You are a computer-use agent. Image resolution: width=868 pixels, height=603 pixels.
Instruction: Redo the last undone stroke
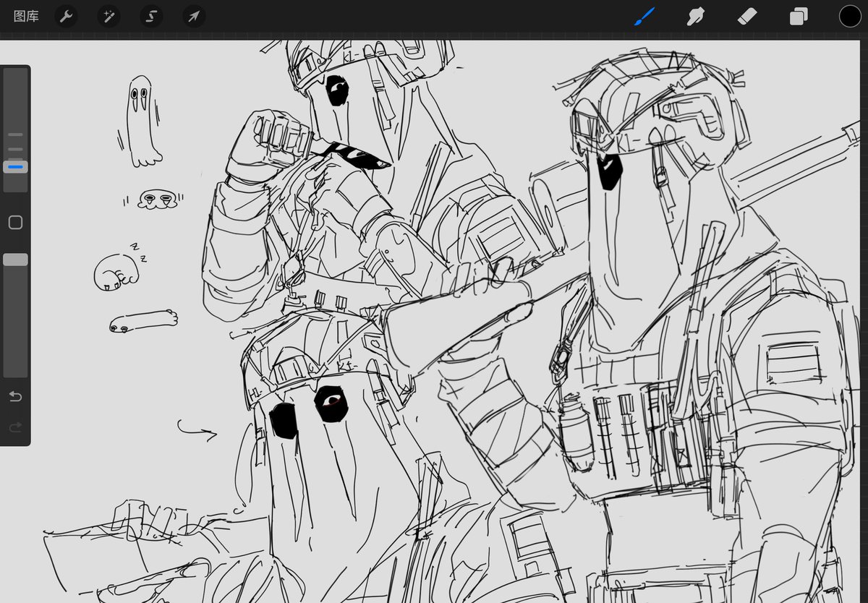15,428
